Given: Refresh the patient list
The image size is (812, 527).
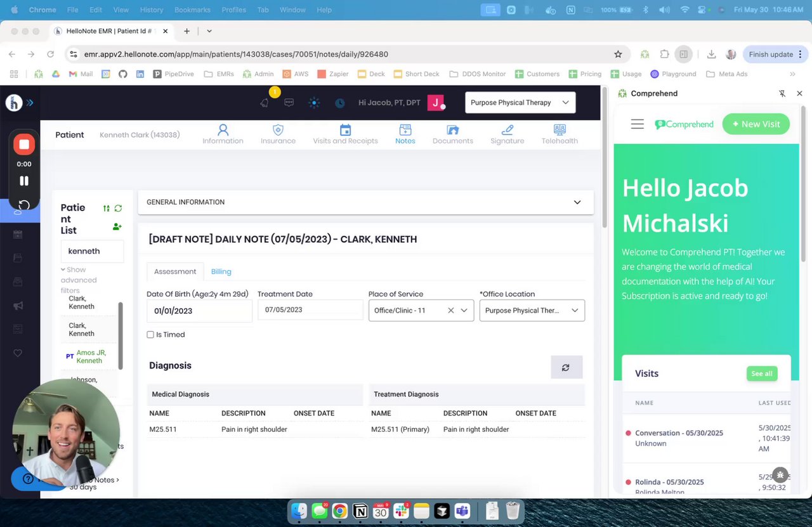Looking at the screenshot, I should click(118, 208).
